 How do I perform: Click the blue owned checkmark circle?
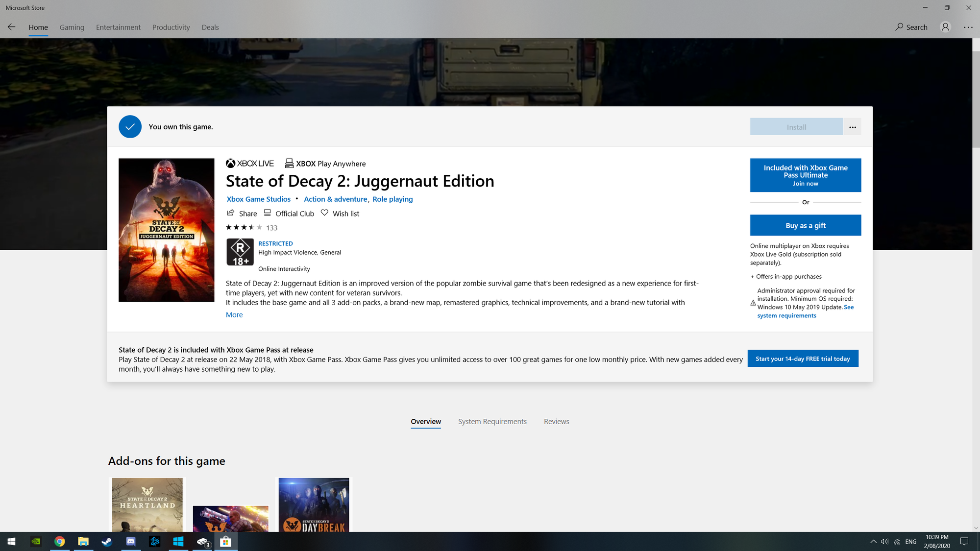coord(130,127)
